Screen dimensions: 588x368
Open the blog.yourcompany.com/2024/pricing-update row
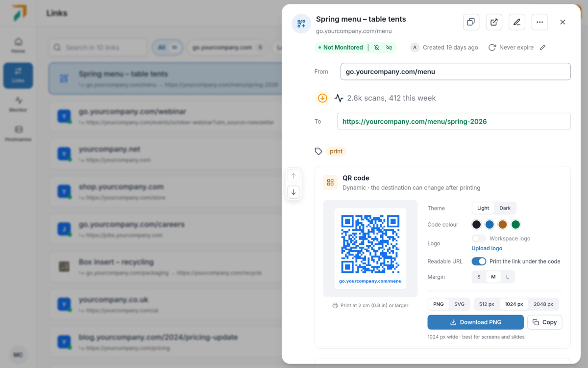(165, 342)
